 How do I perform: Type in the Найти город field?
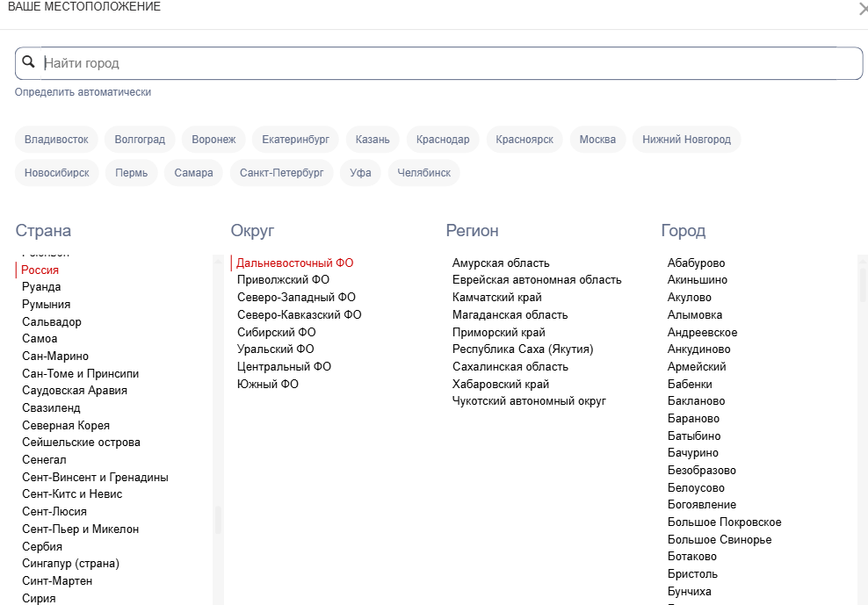coord(439,63)
